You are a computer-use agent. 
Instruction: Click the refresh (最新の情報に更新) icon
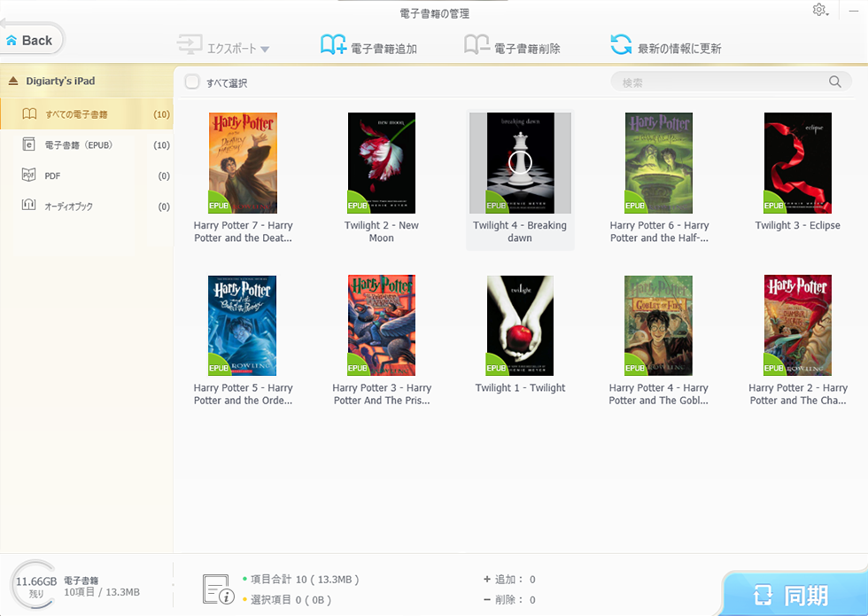(621, 45)
